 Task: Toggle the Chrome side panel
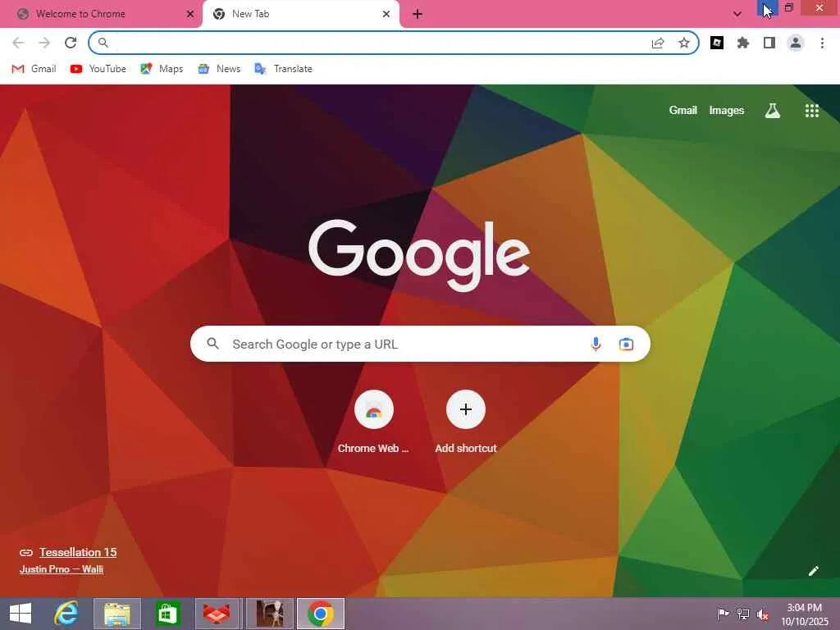[x=769, y=43]
